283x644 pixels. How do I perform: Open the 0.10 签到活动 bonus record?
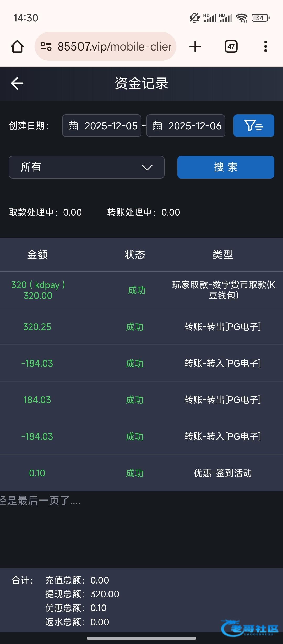(141, 473)
